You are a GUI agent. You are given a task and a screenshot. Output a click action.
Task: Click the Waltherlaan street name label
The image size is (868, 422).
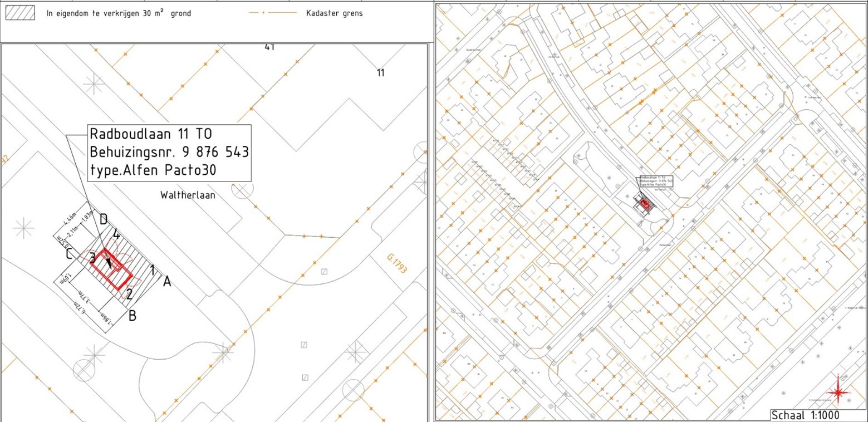tap(188, 195)
